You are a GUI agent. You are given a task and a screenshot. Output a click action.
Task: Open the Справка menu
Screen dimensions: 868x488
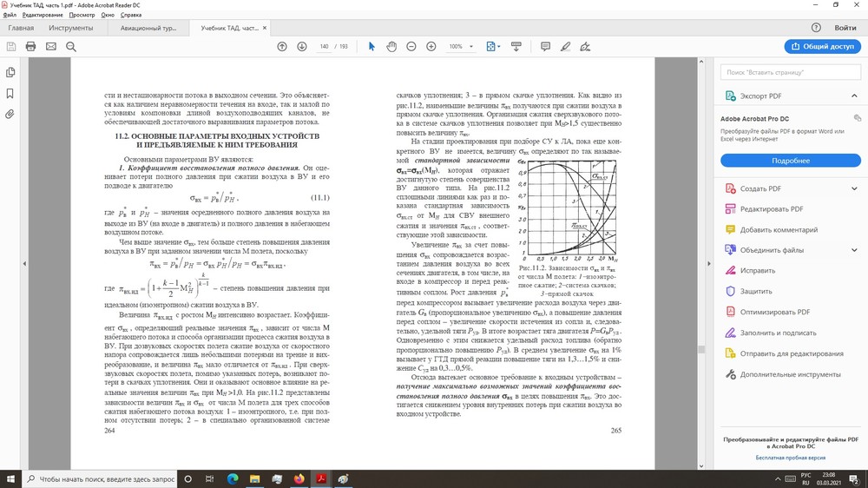[x=131, y=15]
